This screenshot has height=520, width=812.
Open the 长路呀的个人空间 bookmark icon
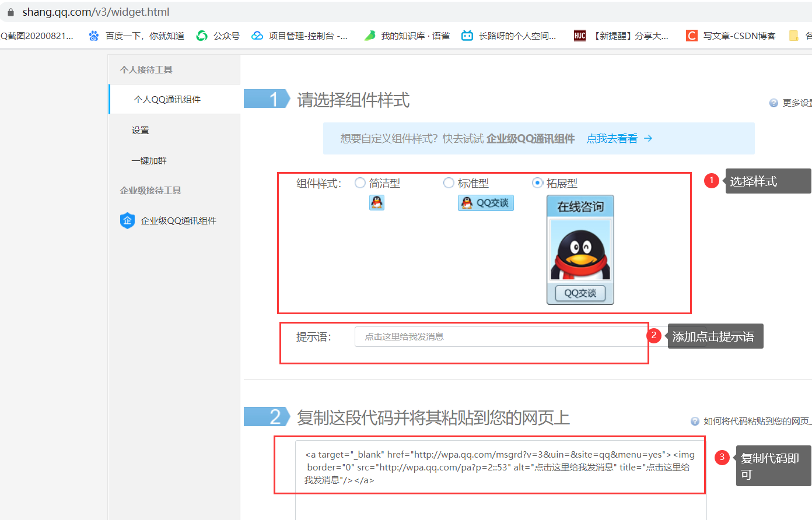point(467,36)
